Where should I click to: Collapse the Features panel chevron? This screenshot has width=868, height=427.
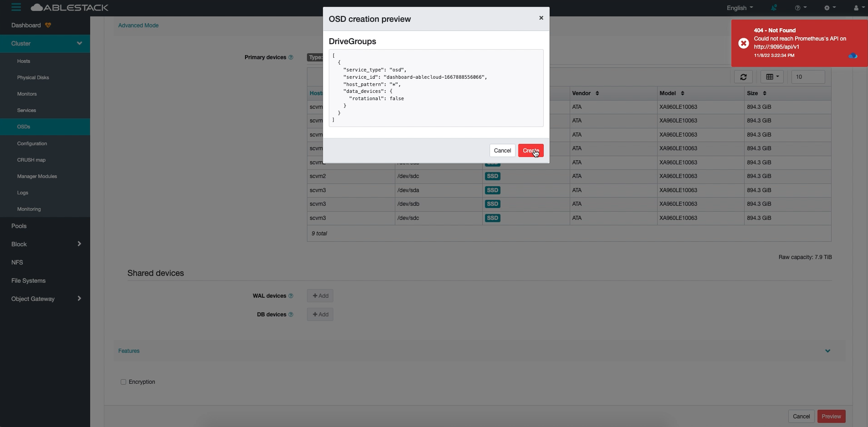827,351
